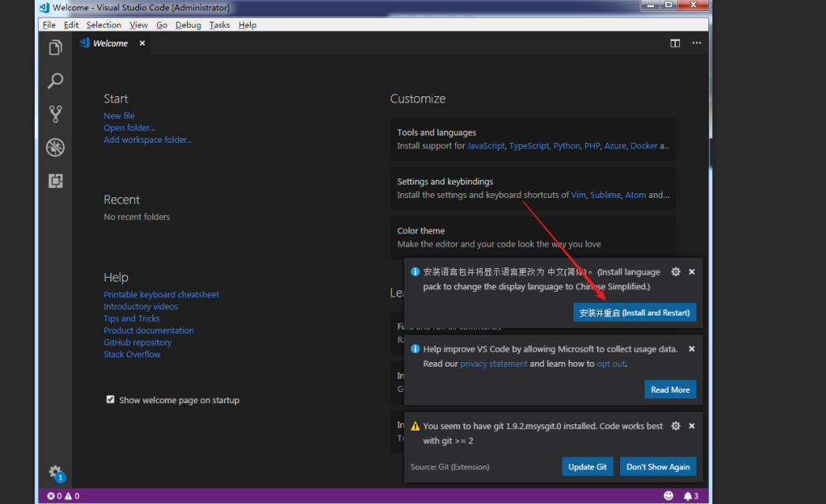This screenshot has width=826, height=504.
Task: Open the Search view in activity bar
Action: 55,80
